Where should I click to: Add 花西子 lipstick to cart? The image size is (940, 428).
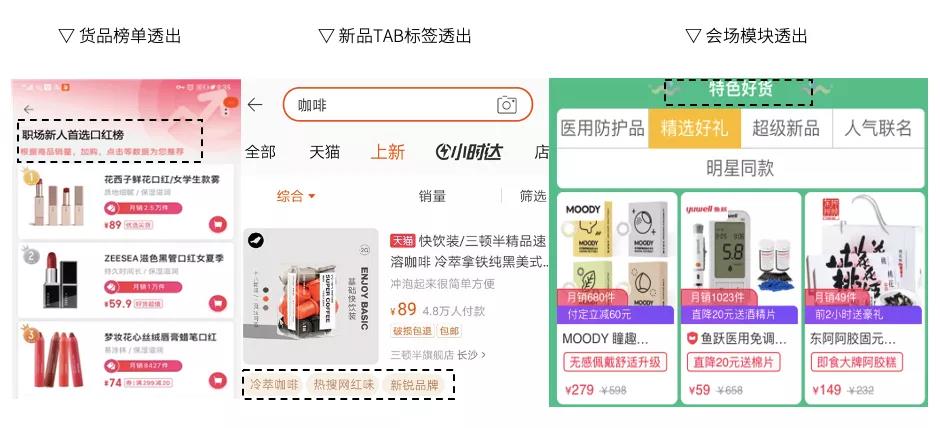218,224
